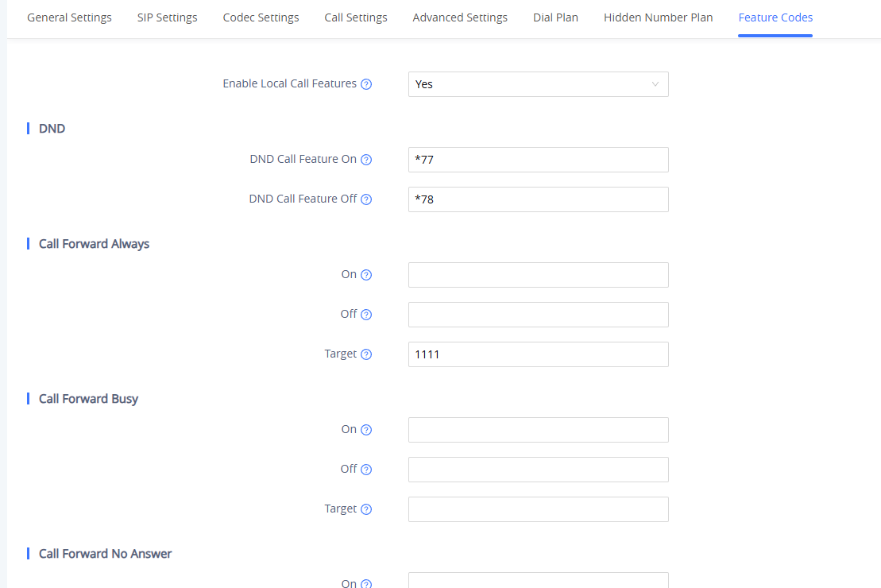
Task: Click help icon next to DND Call Feature On
Action: 366,160
